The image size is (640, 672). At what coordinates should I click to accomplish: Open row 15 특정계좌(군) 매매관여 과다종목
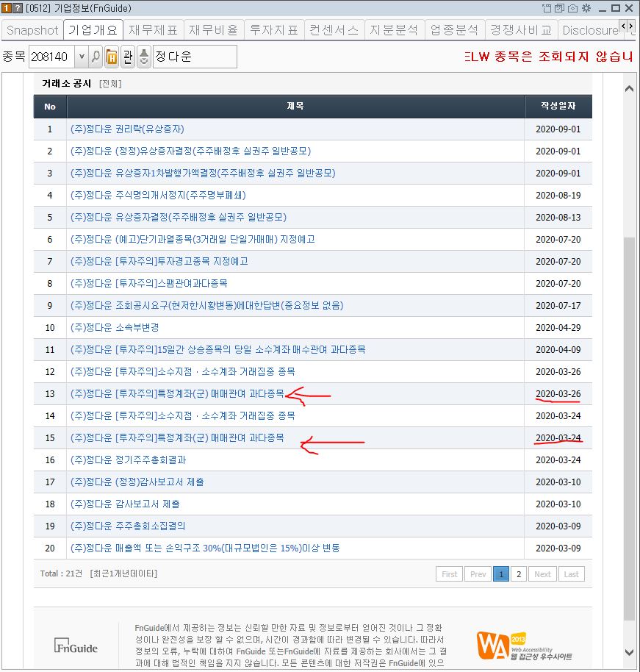click(177, 437)
